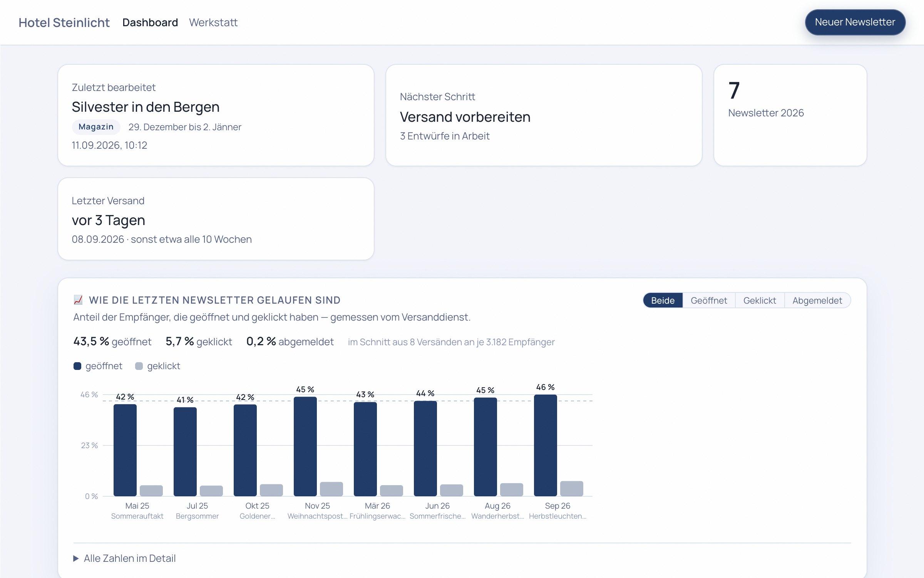Click the 'Magazin' tag badge

(96, 127)
